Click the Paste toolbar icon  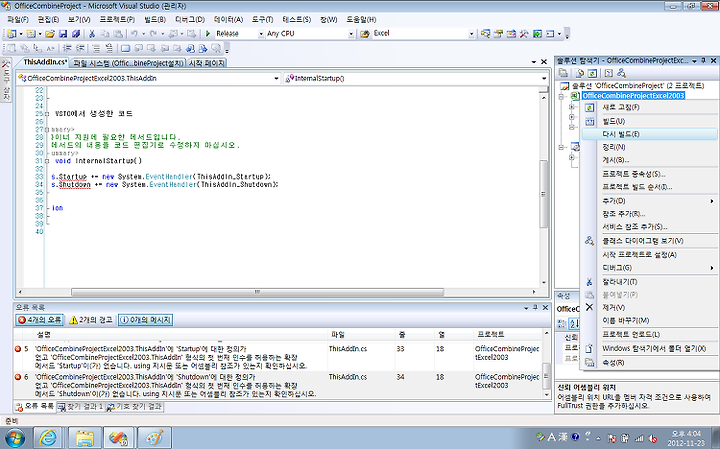(x=118, y=34)
